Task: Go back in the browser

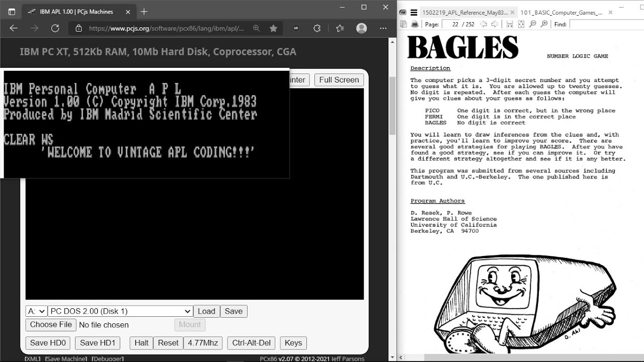Action: [14, 28]
